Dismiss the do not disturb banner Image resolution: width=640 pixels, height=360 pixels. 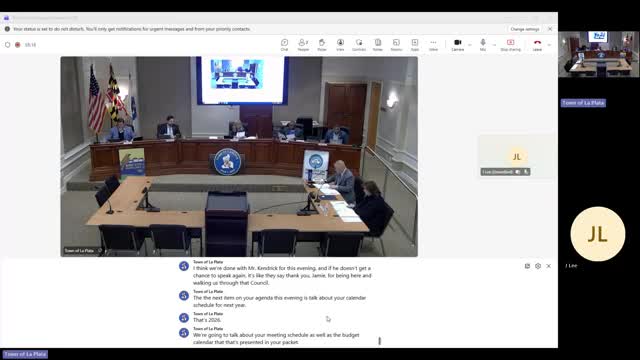coord(550,29)
